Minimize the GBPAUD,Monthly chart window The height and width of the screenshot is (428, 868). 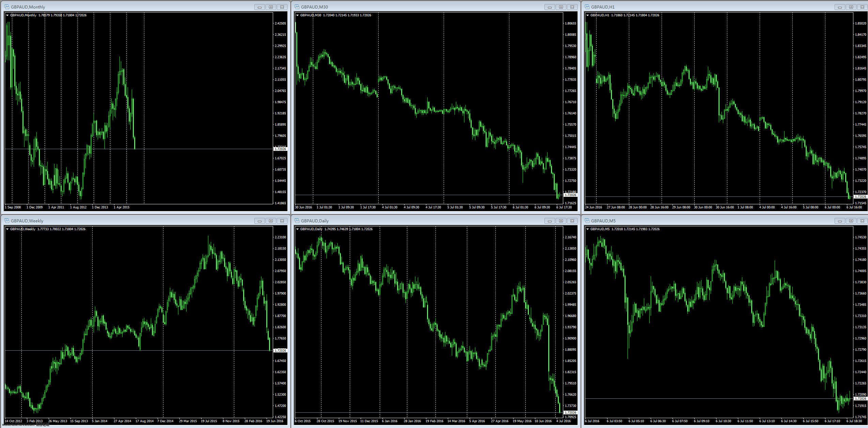click(x=259, y=7)
